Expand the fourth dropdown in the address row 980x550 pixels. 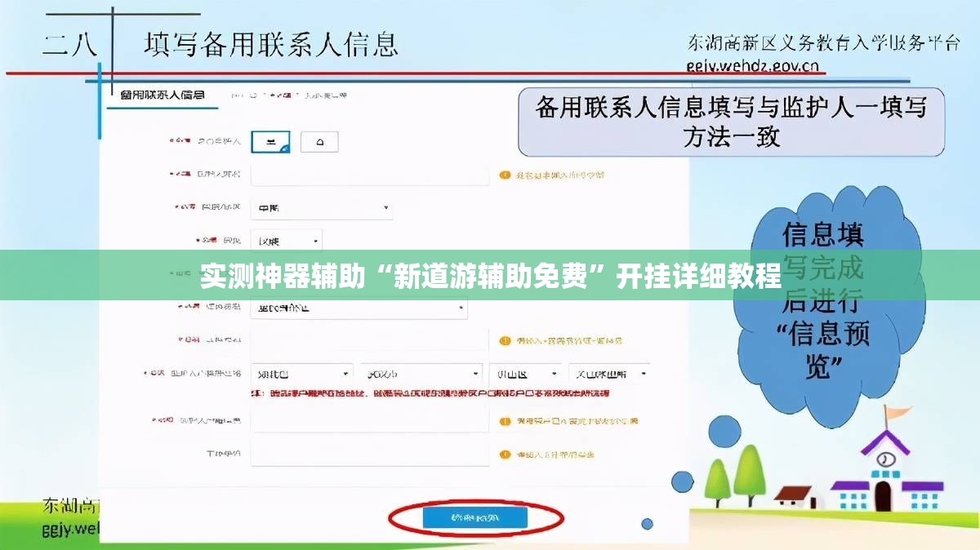click(609, 374)
